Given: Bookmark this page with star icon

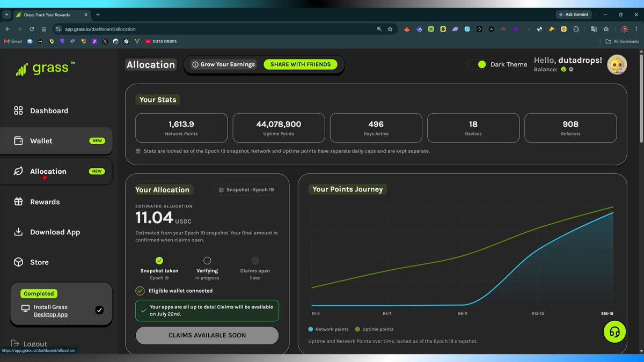Looking at the screenshot, I should [390, 29].
